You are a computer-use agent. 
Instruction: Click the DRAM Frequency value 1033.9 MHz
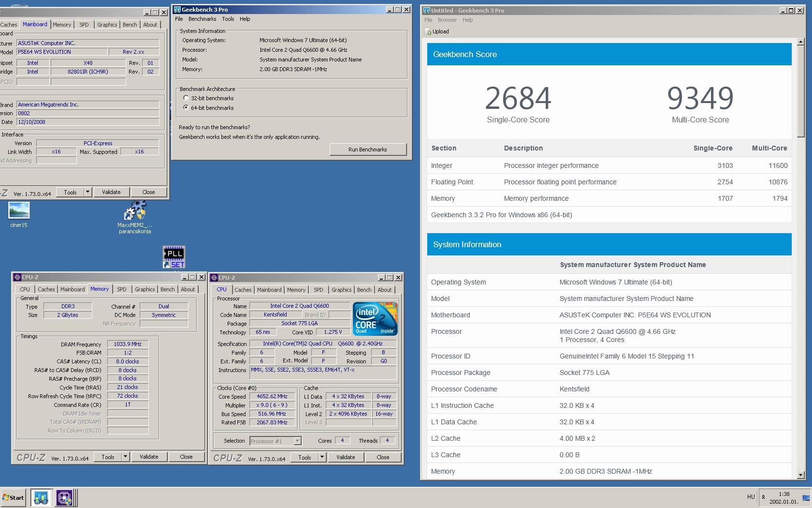coord(128,344)
